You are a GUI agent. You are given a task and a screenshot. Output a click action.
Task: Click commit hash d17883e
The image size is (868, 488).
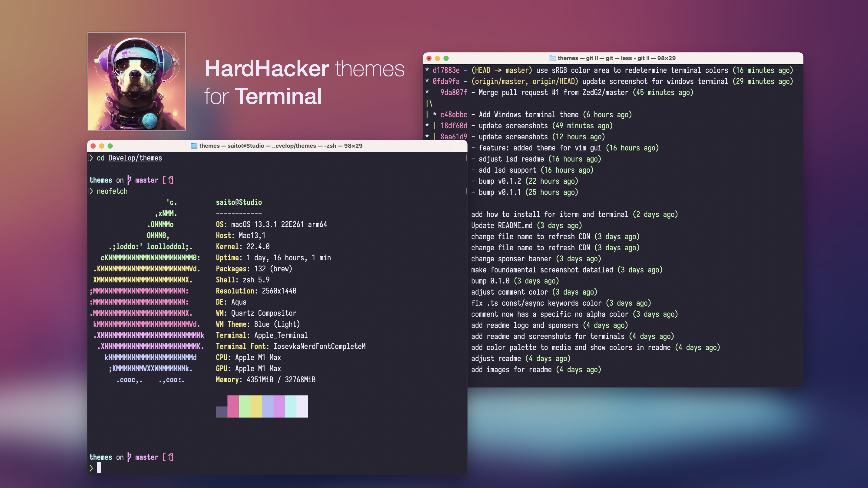446,70
